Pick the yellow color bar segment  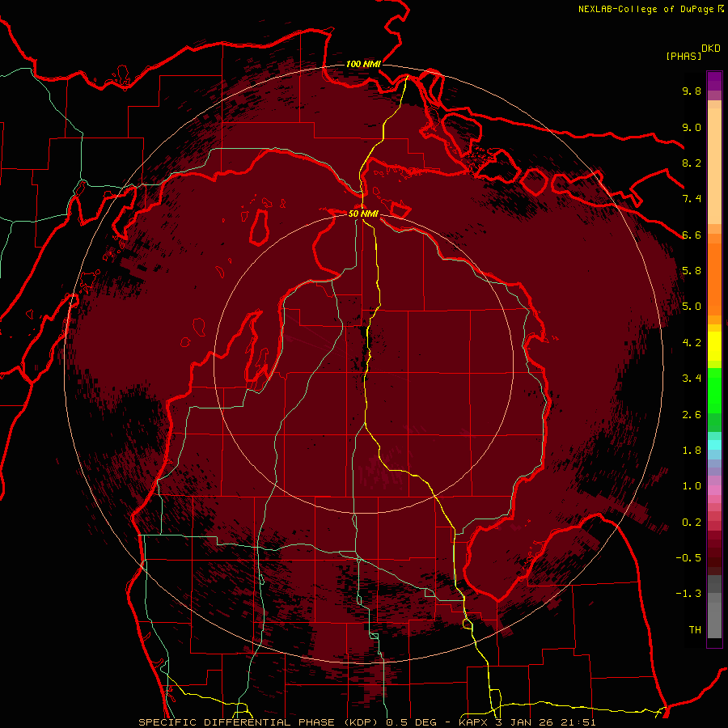tap(714, 346)
